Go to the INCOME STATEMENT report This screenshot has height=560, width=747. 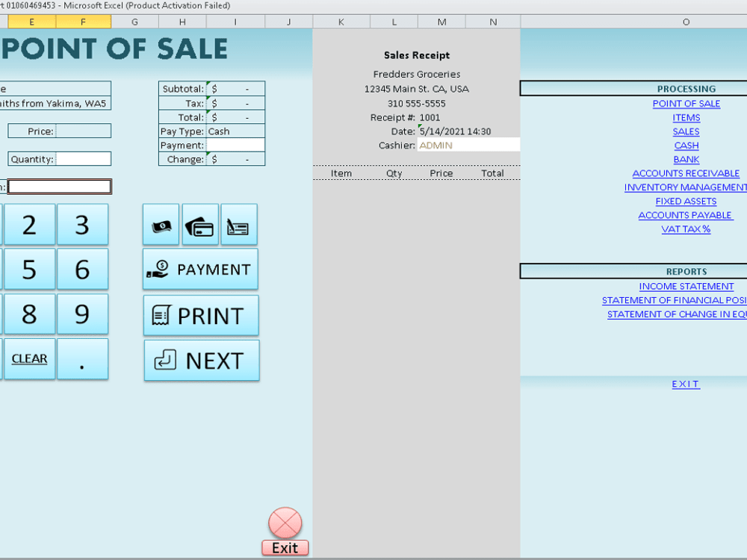686,286
